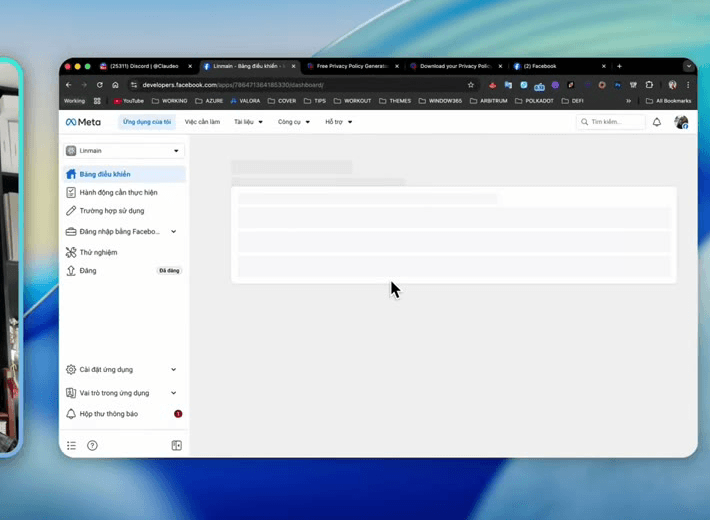Select Ứng dụng của tôi menu item
The width and height of the screenshot is (710, 520).
[147, 122]
